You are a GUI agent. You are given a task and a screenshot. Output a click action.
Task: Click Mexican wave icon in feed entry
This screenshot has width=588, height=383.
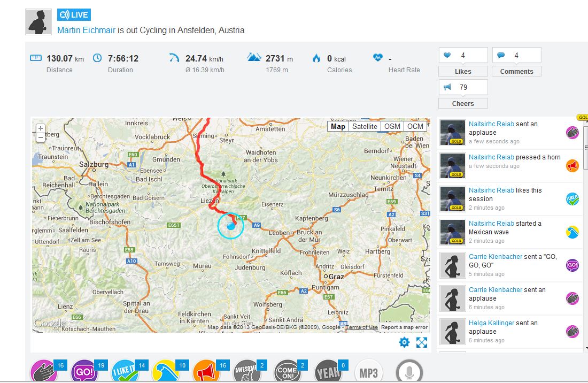pos(572,232)
